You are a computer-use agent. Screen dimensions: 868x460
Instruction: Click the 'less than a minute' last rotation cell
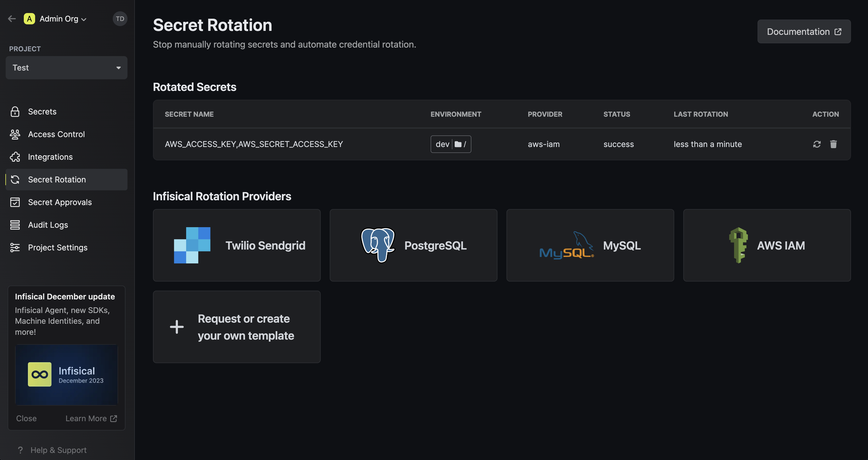click(x=708, y=144)
